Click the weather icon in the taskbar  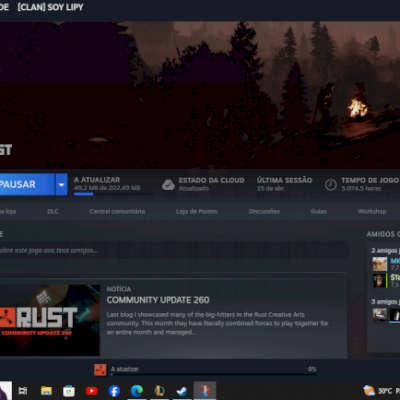(x=369, y=390)
